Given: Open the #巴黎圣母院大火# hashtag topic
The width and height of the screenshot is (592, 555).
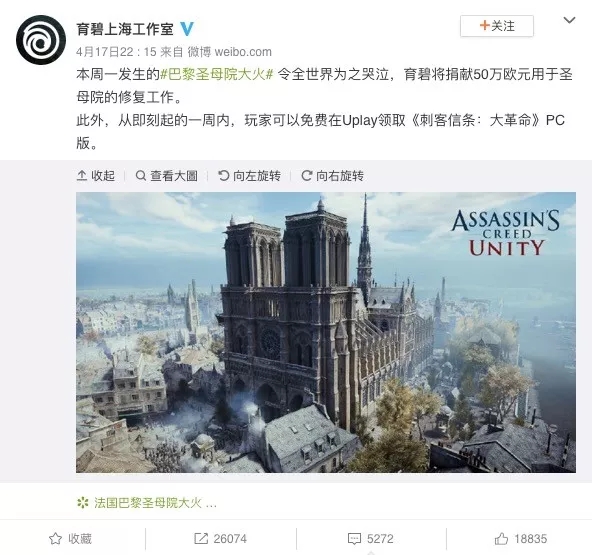Looking at the screenshot, I should click(x=217, y=74).
